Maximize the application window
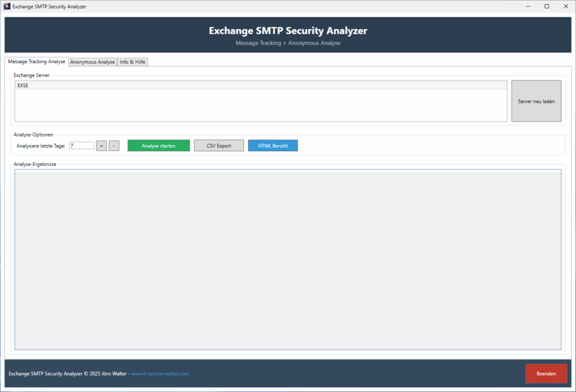 click(x=546, y=6)
